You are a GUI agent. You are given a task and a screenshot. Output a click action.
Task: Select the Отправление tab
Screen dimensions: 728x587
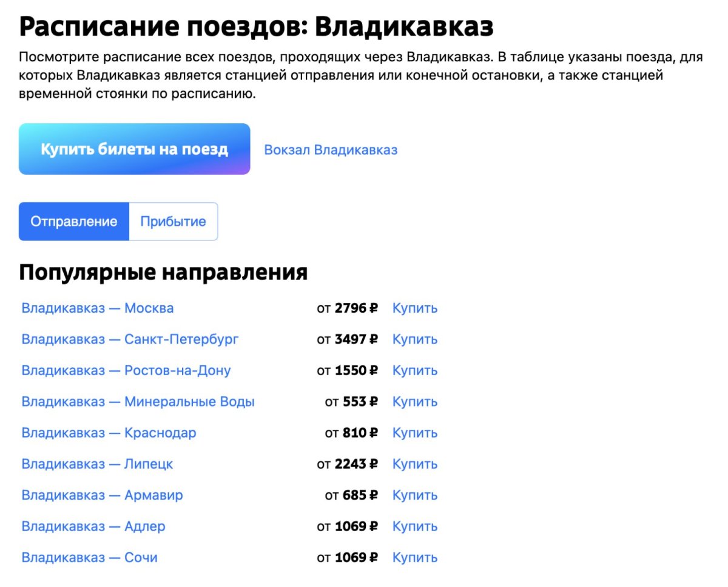pos(74,221)
